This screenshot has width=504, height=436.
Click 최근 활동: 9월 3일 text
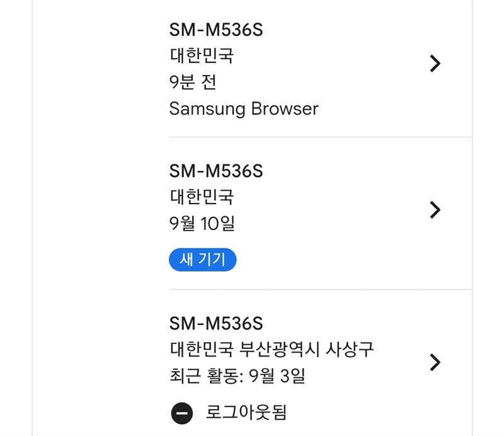[x=238, y=376]
